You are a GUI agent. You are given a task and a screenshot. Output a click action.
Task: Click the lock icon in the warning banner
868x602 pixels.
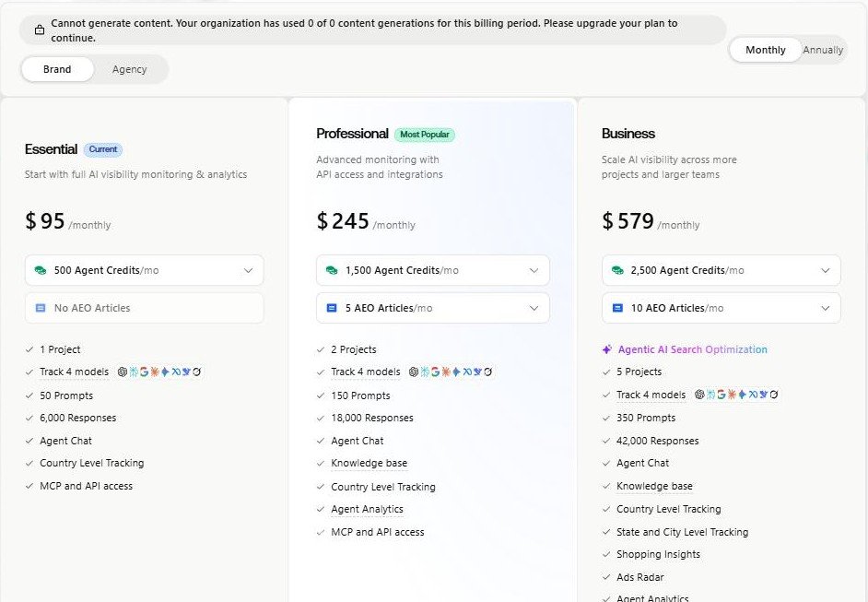[40, 30]
